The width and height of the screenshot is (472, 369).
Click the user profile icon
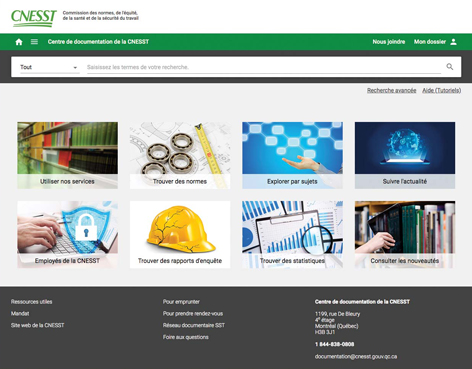pyautogui.click(x=453, y=42)
